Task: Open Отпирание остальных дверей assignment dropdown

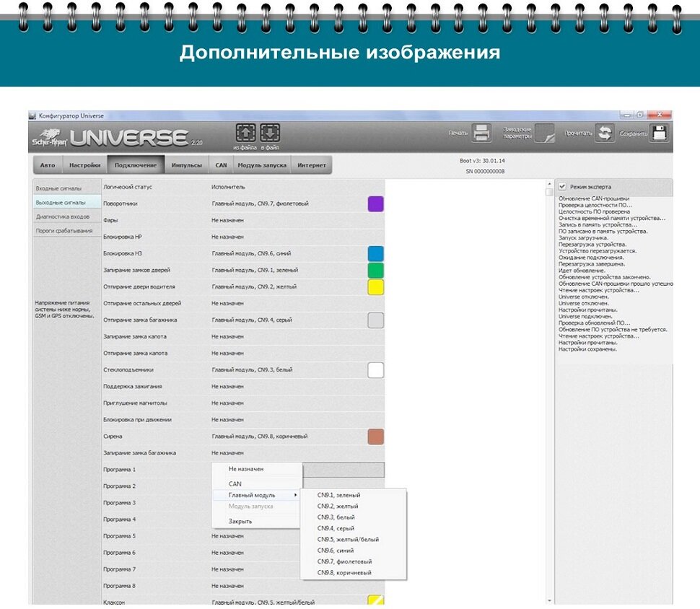Action: (x=297, y=304)
